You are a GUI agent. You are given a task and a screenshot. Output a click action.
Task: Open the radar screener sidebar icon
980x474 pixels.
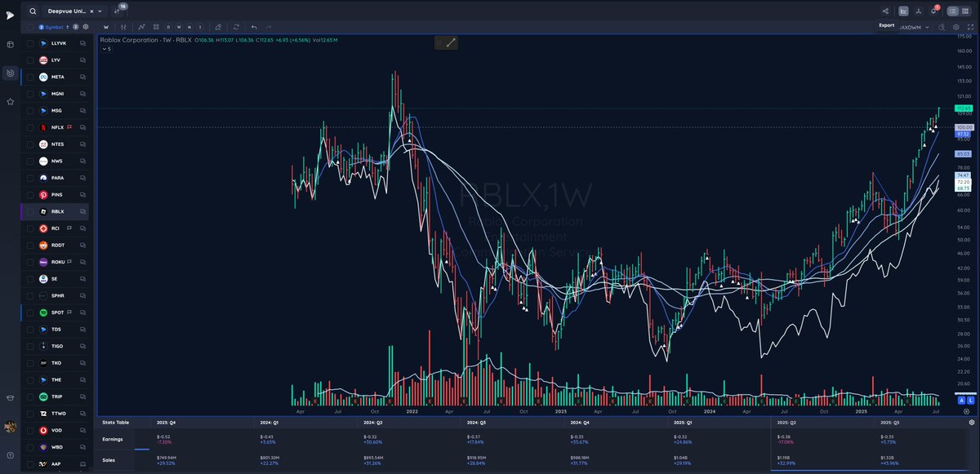(10, 73)
